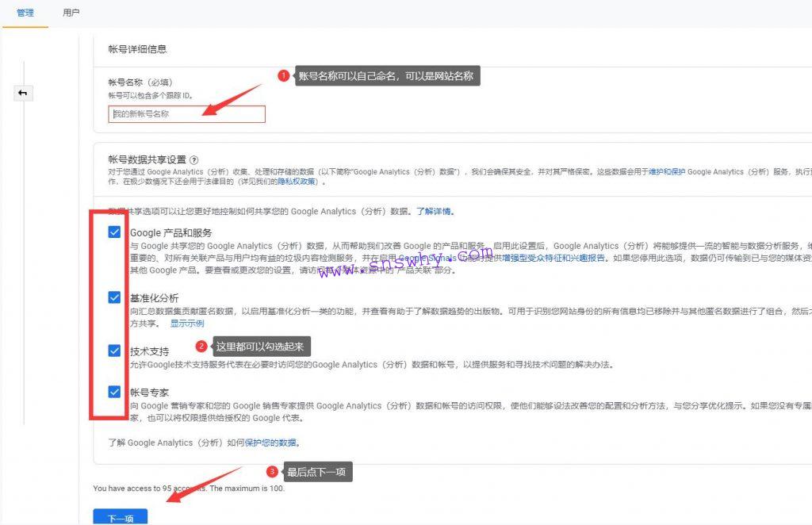The width and height of the screenshot is (812, 525).
Task: Click the 帐号可以包含多个跟踪 ID text
Action: [150, 96]
